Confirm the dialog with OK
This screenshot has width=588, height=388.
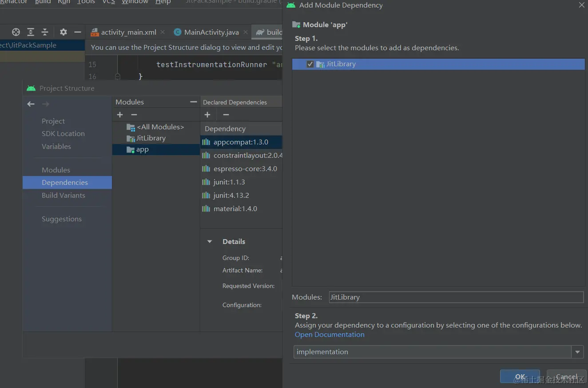[520, 377]
